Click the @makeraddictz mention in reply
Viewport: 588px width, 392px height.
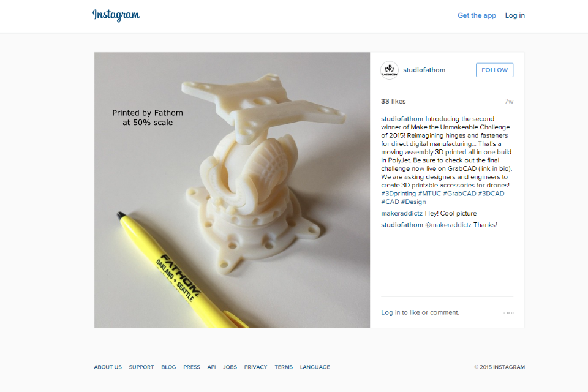[448, 225]
